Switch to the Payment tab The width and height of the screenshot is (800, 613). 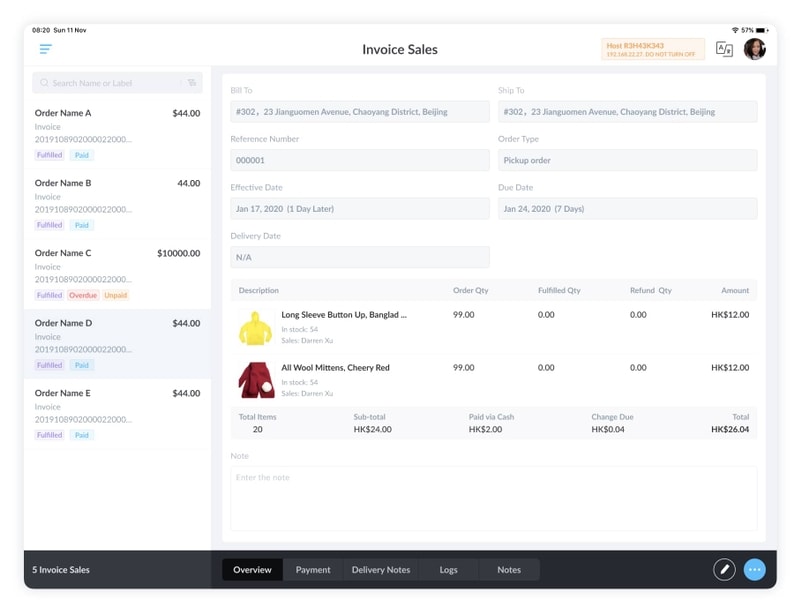pos(314,569)
